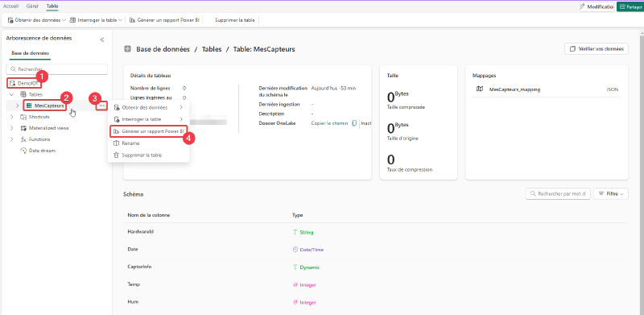This screenshot has height=315, width=644.
Task: Open the Accueil ribbon tab
Action: tap(10, 6)
